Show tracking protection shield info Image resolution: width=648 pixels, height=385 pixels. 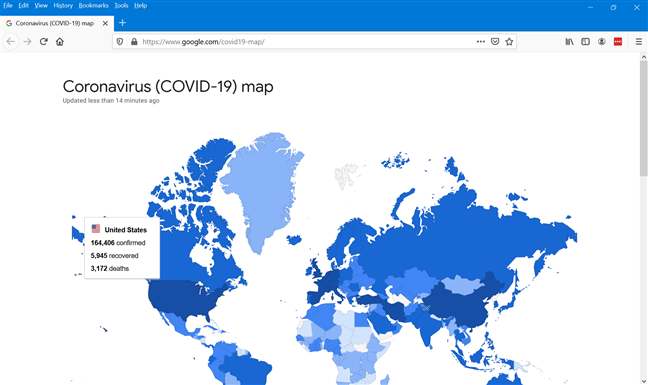[120, 42]
